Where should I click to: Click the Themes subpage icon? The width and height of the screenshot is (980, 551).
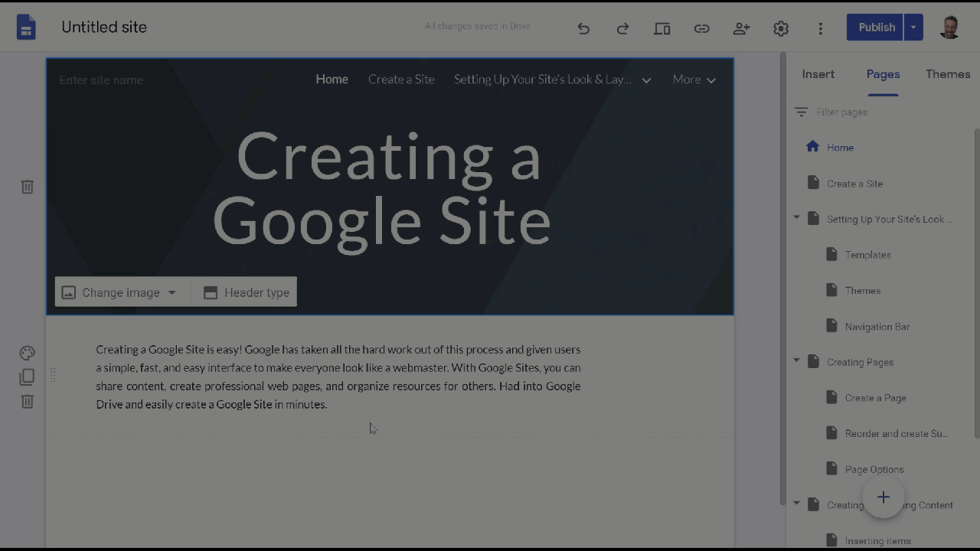831,290
